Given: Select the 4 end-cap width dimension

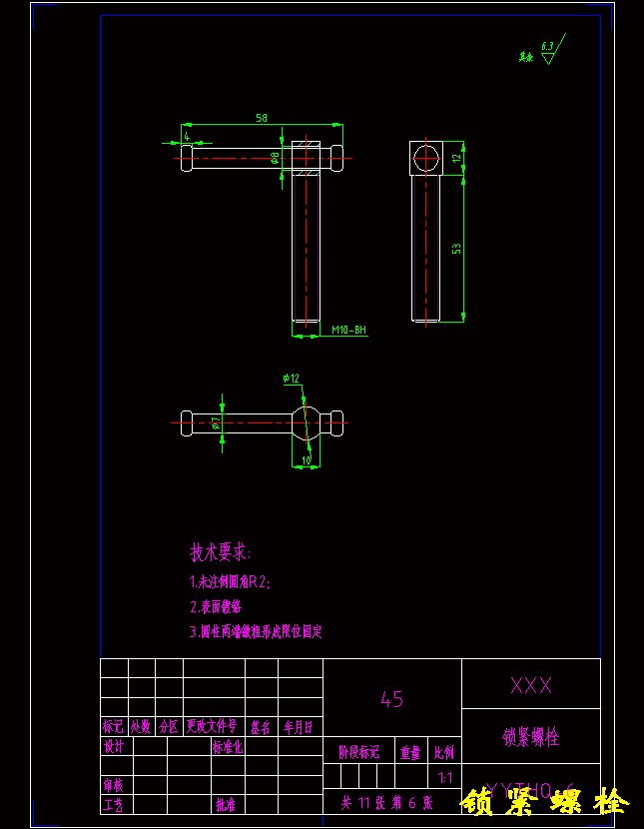Looking at the screenshot, I should 187,137.
